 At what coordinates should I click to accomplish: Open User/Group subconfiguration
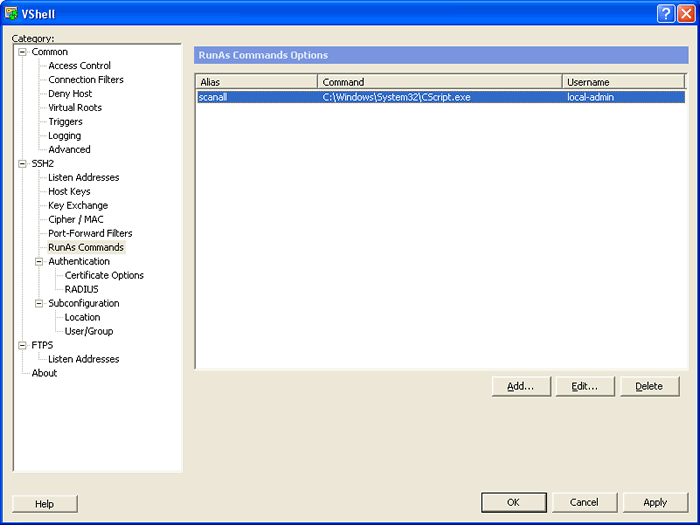point(89,331)
